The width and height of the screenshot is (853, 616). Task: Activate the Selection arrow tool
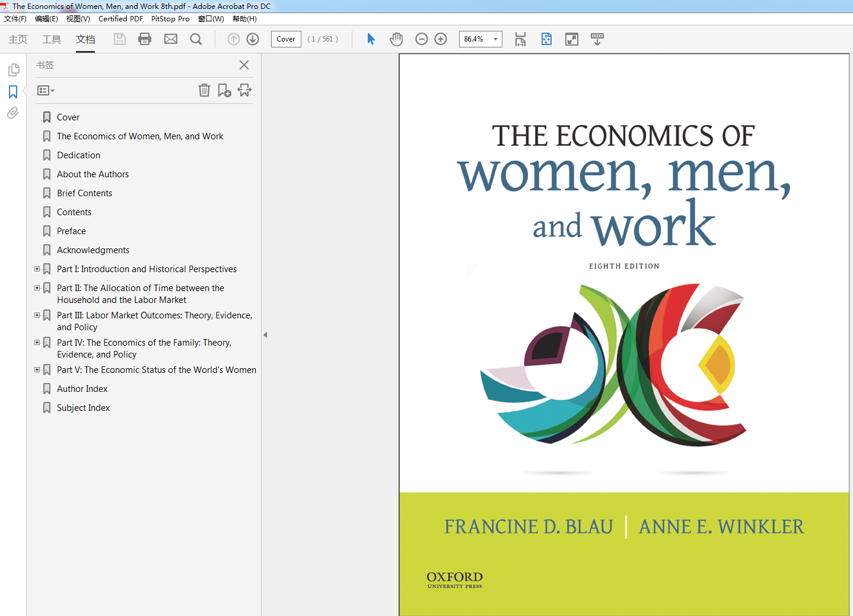[371, 39]
